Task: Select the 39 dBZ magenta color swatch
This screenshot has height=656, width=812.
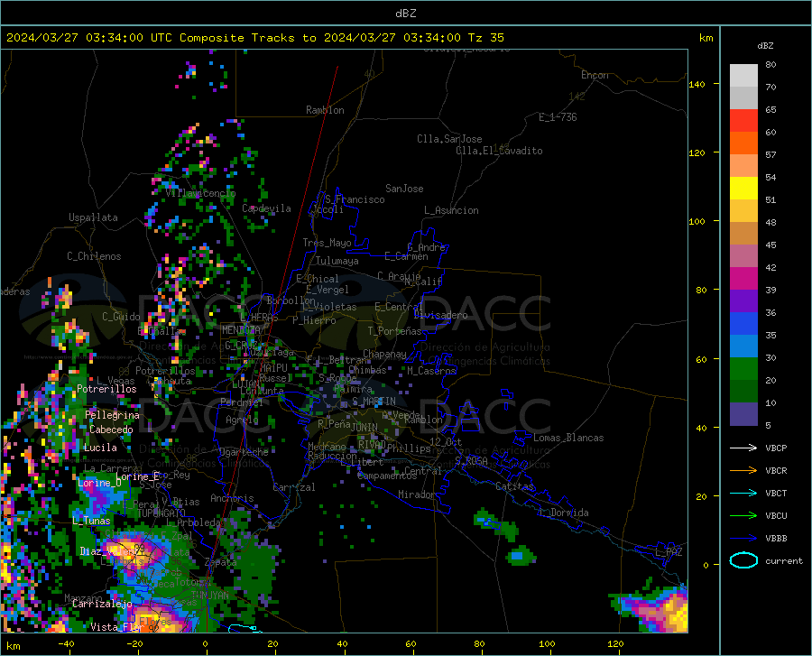Action: click(x=743, y=278)
